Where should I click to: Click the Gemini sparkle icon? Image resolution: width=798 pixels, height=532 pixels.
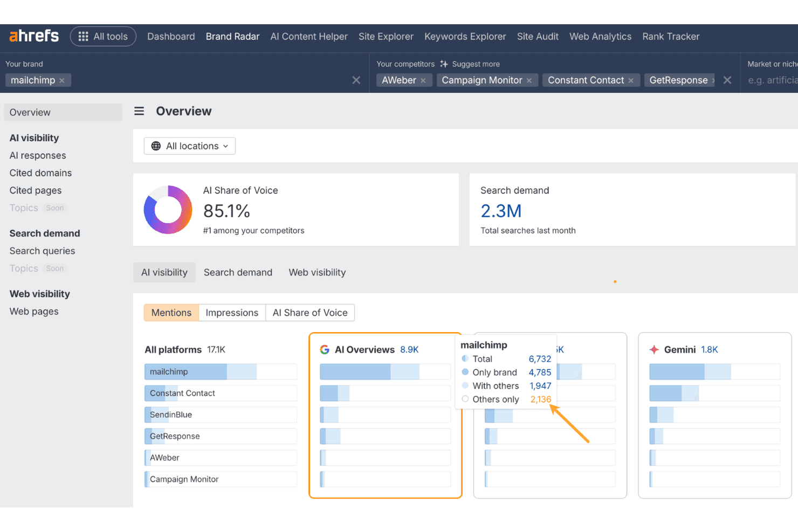tap(654, 350)
